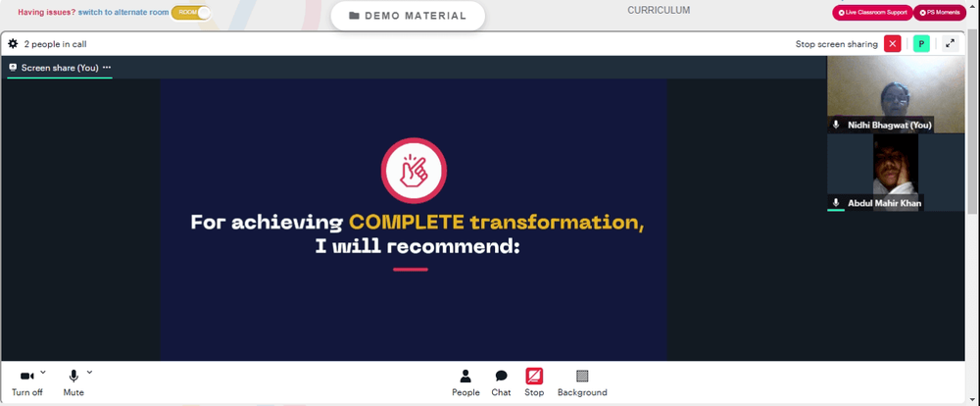Stop screen sharing from bottom toolbar

pyautogui.click(x=534, y=382)
